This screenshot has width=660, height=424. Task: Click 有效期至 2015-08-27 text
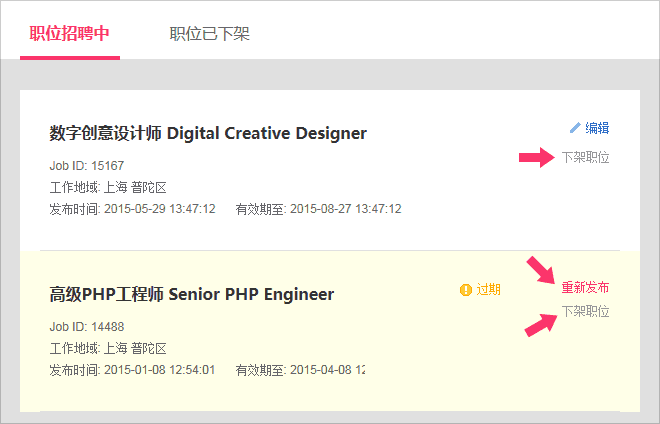click(318, 209)
